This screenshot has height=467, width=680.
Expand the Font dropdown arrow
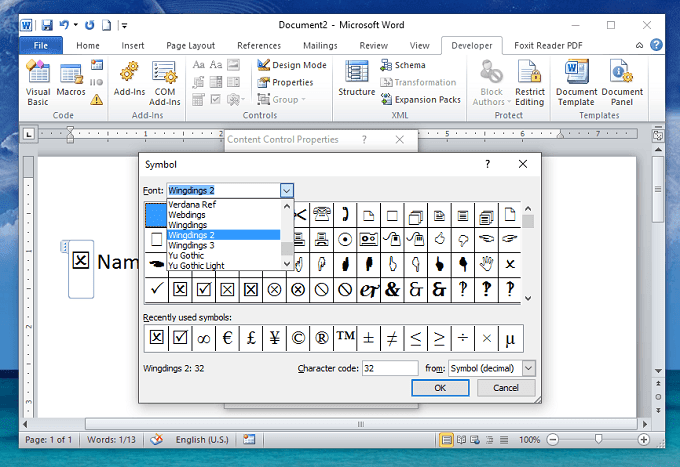coord(286,190)
